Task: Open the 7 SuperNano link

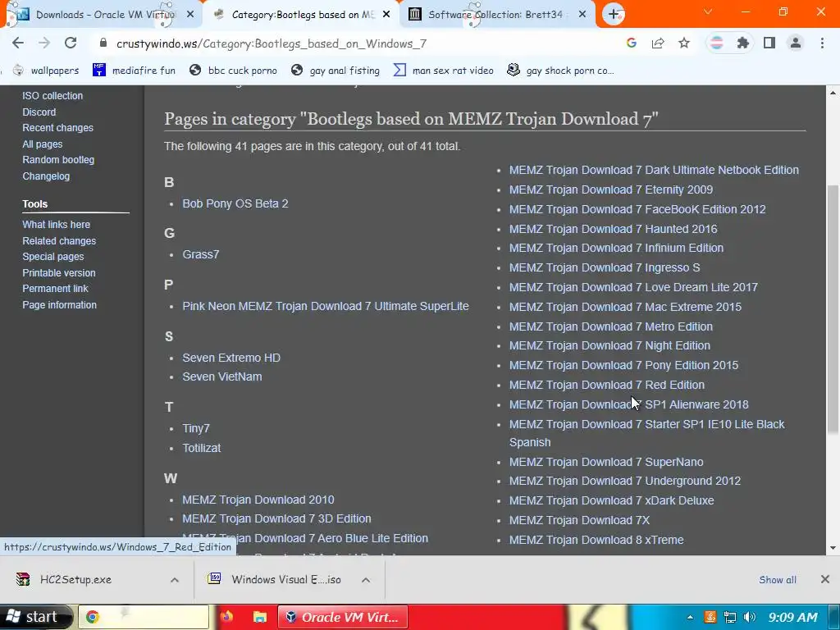Action: [606, 462]
